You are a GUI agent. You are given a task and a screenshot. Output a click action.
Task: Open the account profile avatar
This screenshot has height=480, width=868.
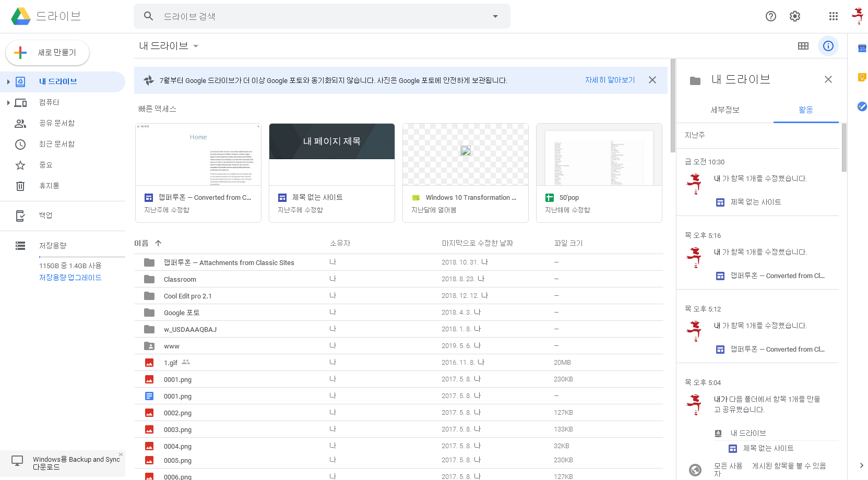coord(858,16)
